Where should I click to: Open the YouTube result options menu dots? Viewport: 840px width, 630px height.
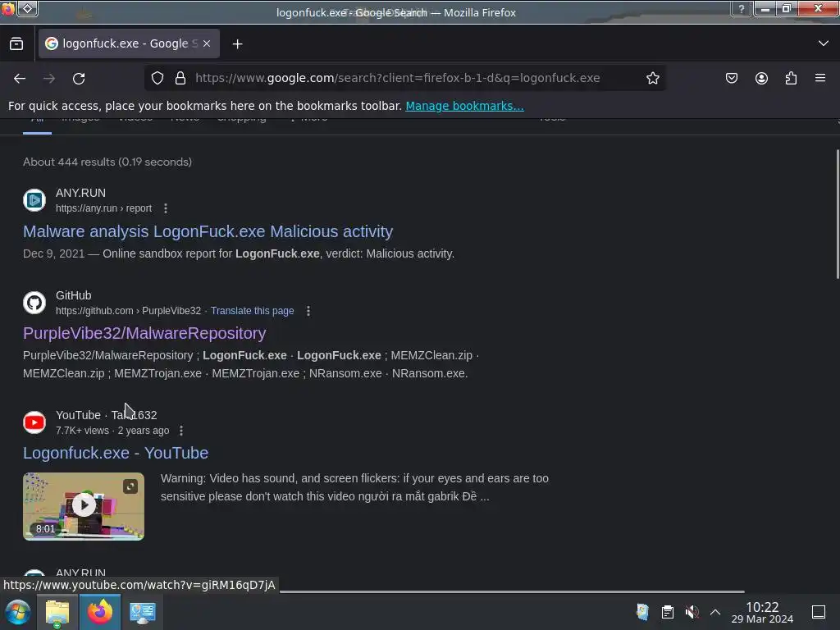coord(181,431)
